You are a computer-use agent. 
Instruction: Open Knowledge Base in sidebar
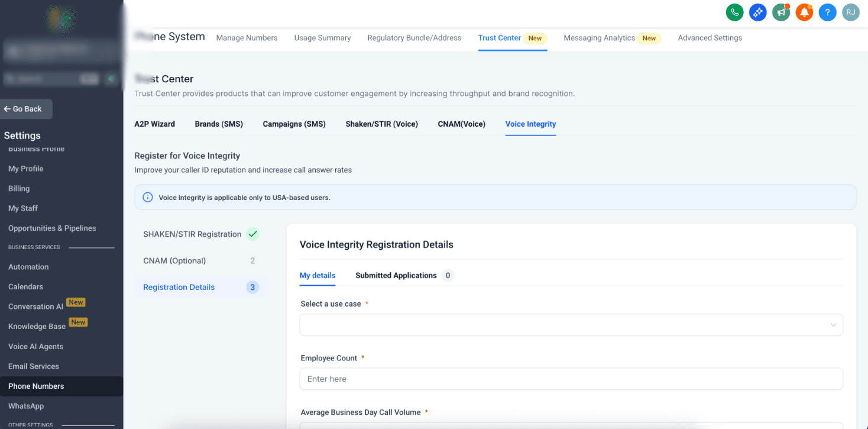[x=37, y=327]
